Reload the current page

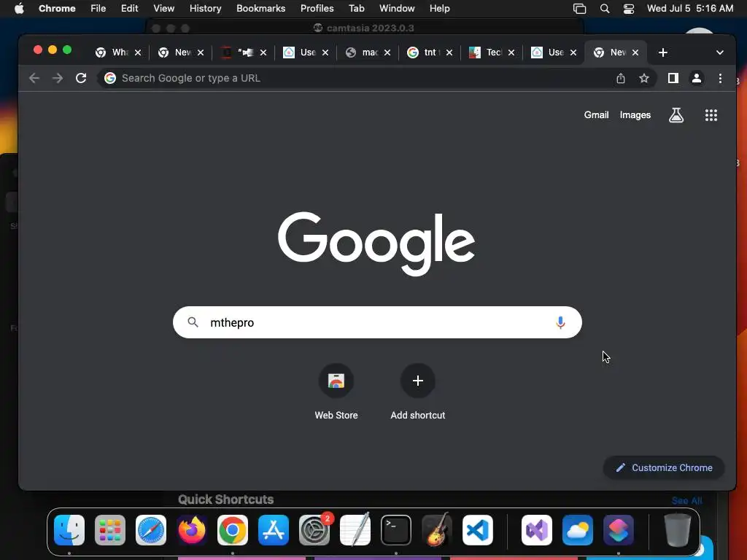(x=81, y=78)
